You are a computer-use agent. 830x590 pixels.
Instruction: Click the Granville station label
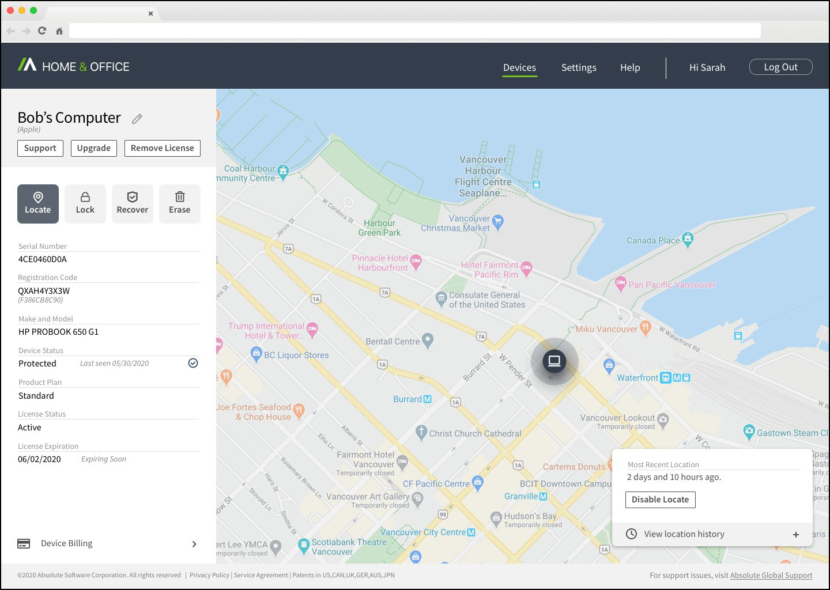pos(521,496)
